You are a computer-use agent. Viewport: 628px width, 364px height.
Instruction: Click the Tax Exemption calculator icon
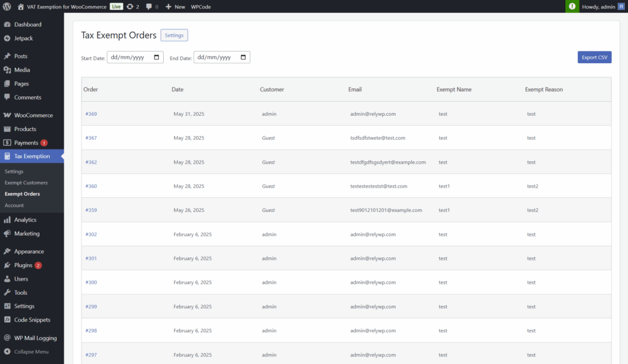pyautogui.click(x=7, y=156)
